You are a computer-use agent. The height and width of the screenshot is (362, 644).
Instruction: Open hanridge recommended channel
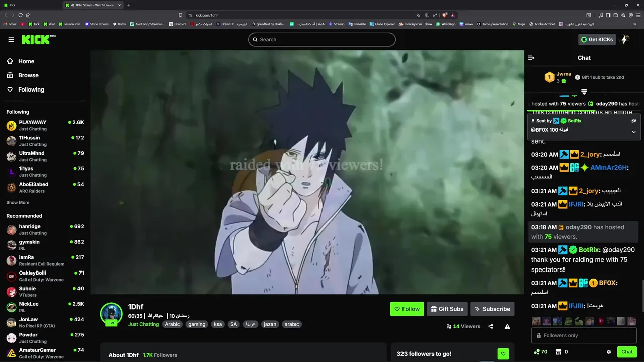[45, 230]
